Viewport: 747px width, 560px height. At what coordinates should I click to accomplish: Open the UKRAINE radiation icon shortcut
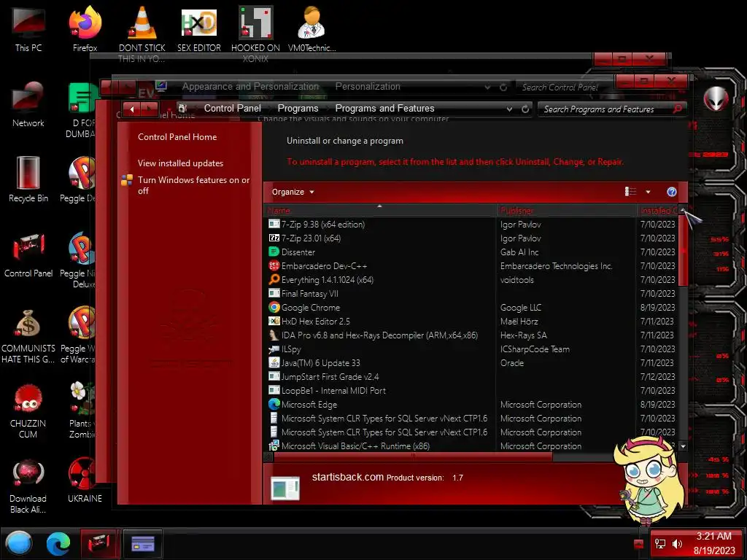pyautogui.click(x=85, y=480)
